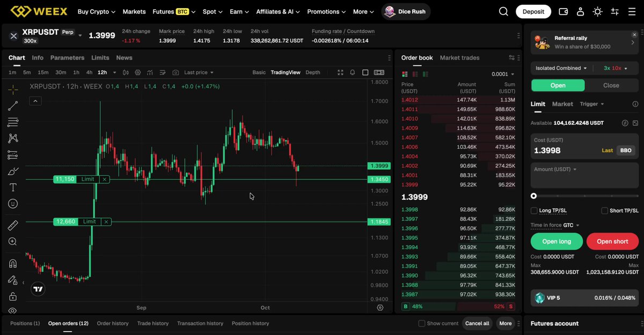
Task: Cancel all open orders
Action: point(477,323)
